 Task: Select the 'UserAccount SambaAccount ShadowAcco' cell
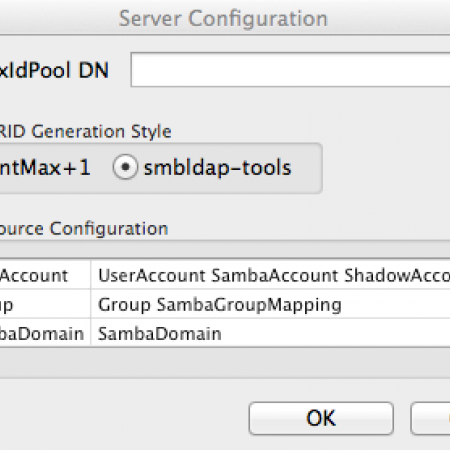(x=271, y=275)
